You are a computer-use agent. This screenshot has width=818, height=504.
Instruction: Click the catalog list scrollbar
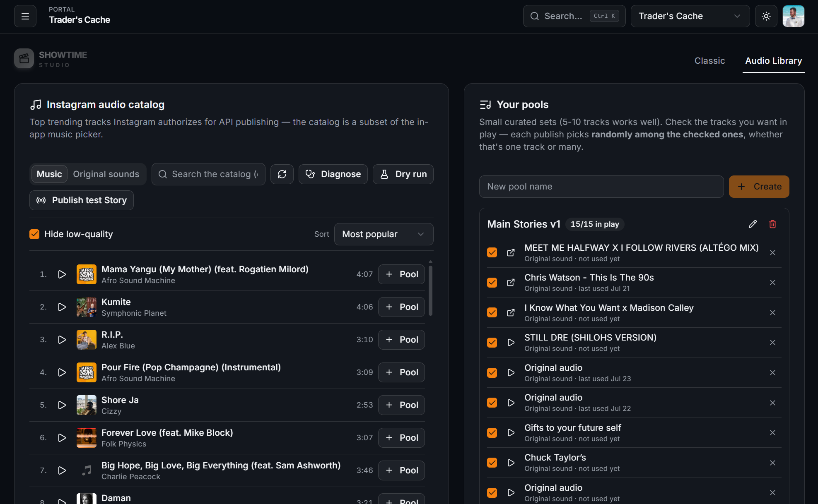pyautogui.click(x=430, y=290)
